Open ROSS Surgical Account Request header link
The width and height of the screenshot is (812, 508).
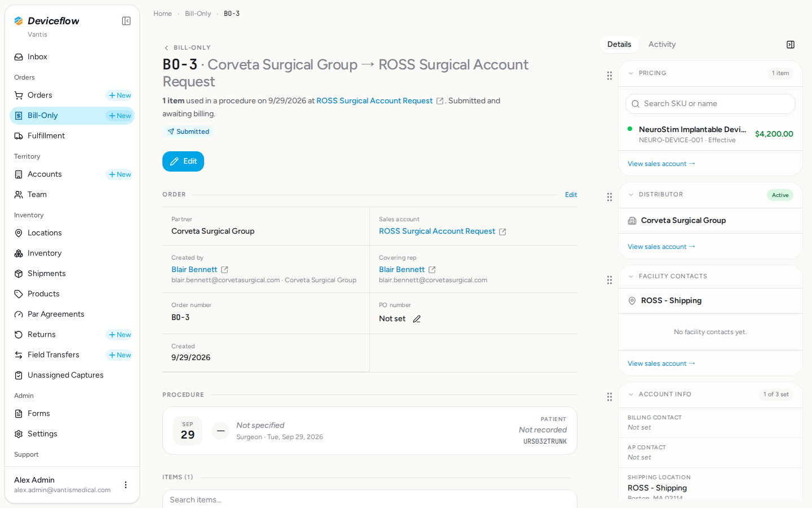374,101
